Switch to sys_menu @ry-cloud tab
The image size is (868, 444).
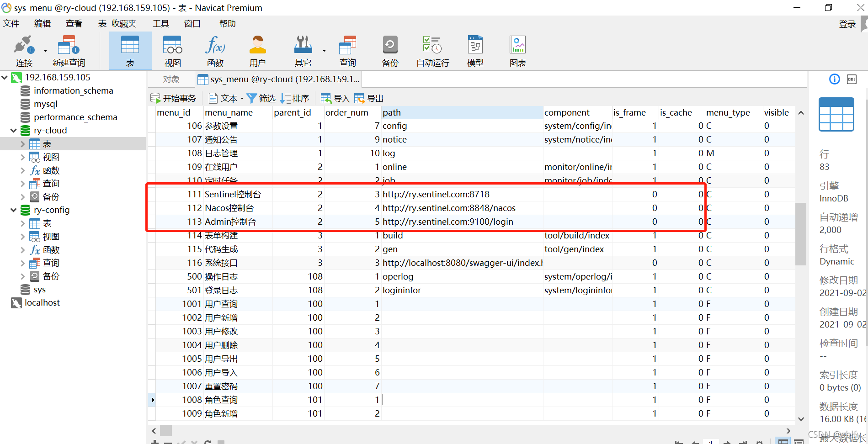point(278,79)
